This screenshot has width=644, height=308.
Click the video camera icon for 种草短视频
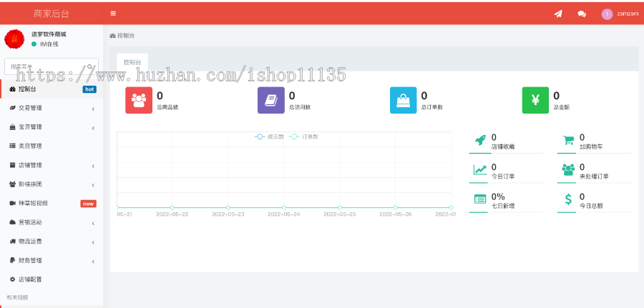point(12,204)
